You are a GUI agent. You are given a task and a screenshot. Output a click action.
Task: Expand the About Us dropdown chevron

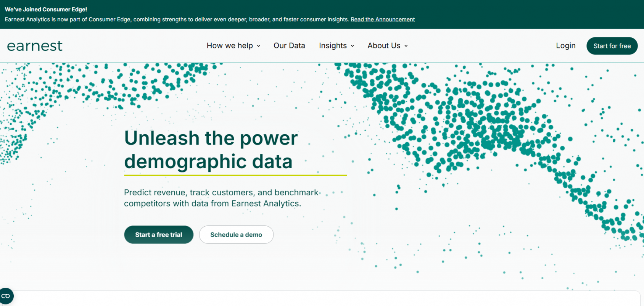coord(406,46)
